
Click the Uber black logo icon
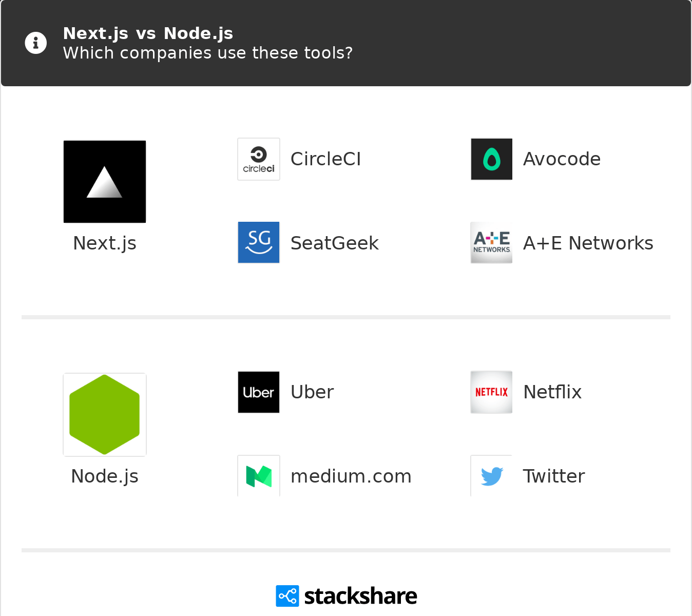[259, 392]
